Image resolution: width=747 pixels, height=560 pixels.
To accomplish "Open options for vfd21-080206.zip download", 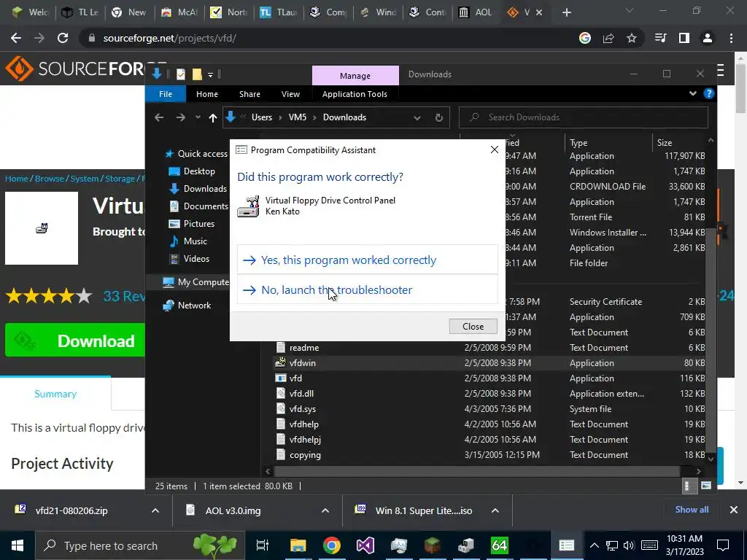I will point(155,510).
